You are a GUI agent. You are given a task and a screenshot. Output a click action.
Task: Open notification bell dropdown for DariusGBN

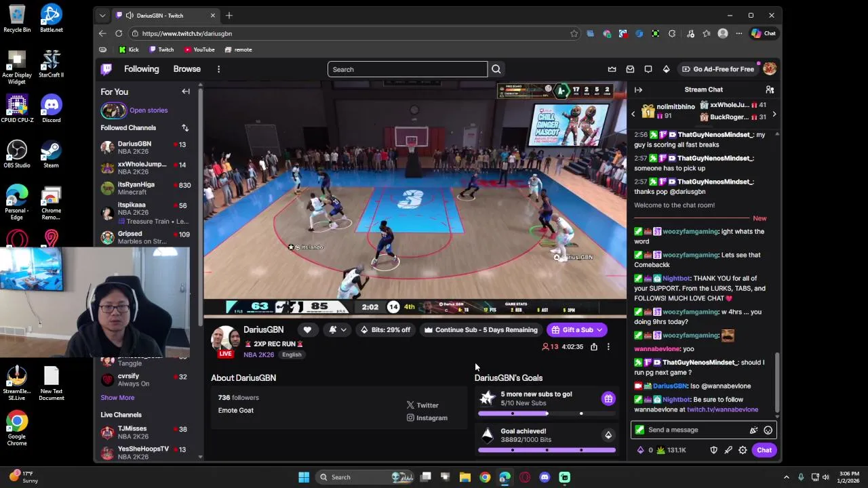337,330
